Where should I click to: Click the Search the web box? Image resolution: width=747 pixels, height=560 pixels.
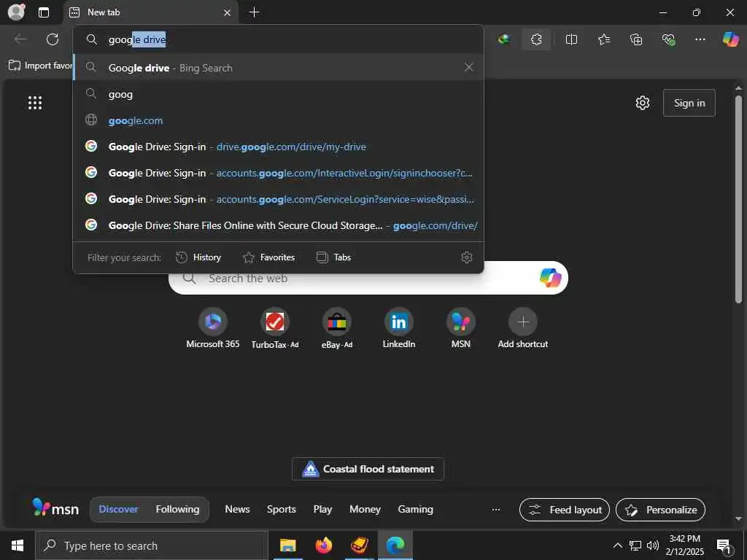click(x=368, y=278)
